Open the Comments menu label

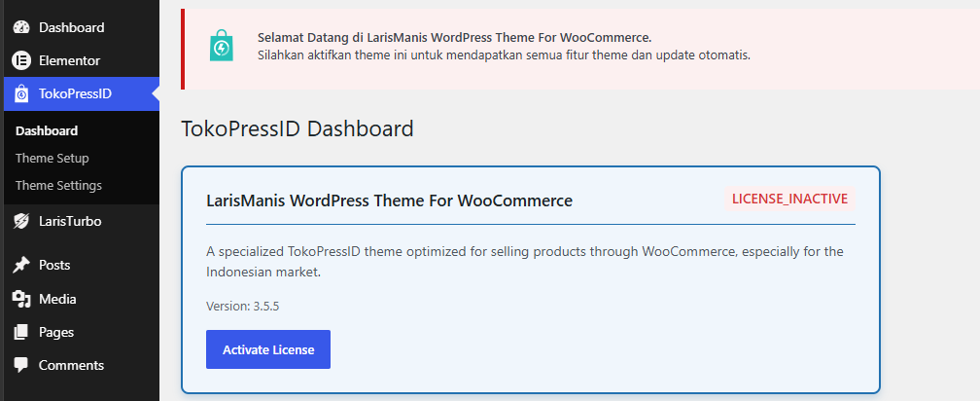(71, 365)
